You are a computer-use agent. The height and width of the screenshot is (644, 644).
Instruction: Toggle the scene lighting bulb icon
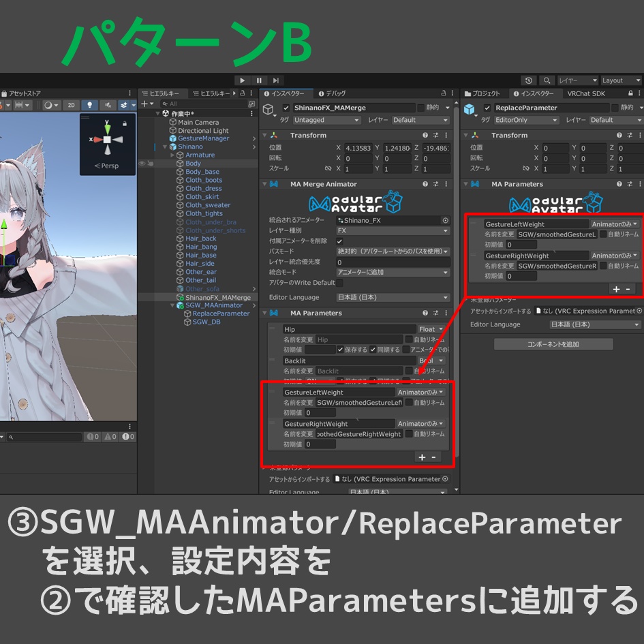[90, 104]
